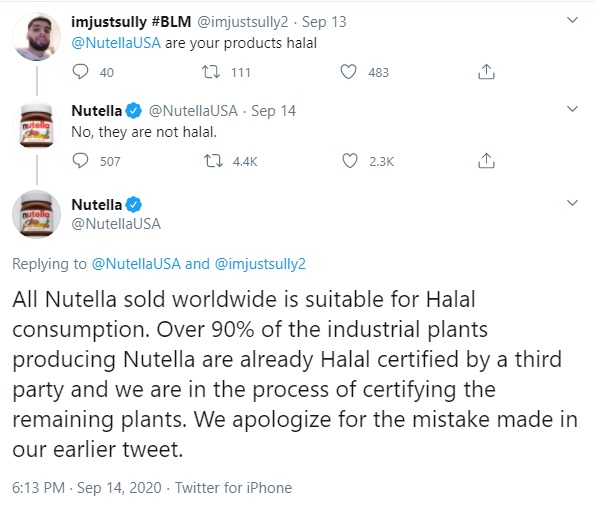Image resolution: width=595 pixels, height=510 pixels.
Task: Open the @NutellaUSA mention in imjustsully's tweet
Action: (x=116, y=43)
